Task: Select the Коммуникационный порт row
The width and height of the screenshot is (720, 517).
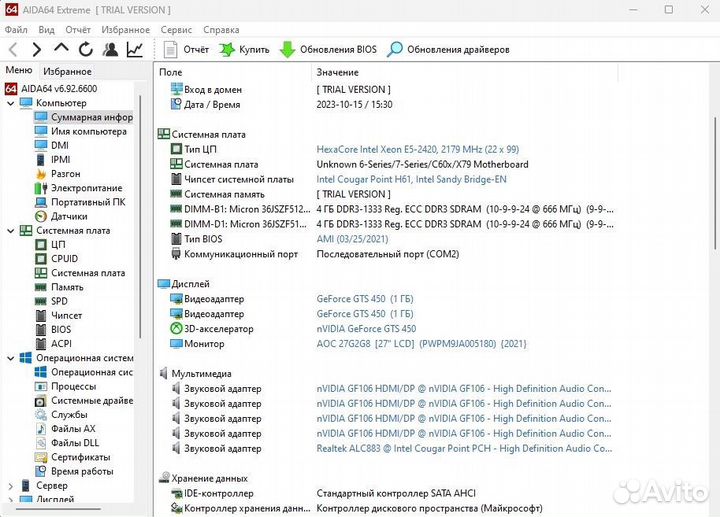Action: [x=234, y=254]
